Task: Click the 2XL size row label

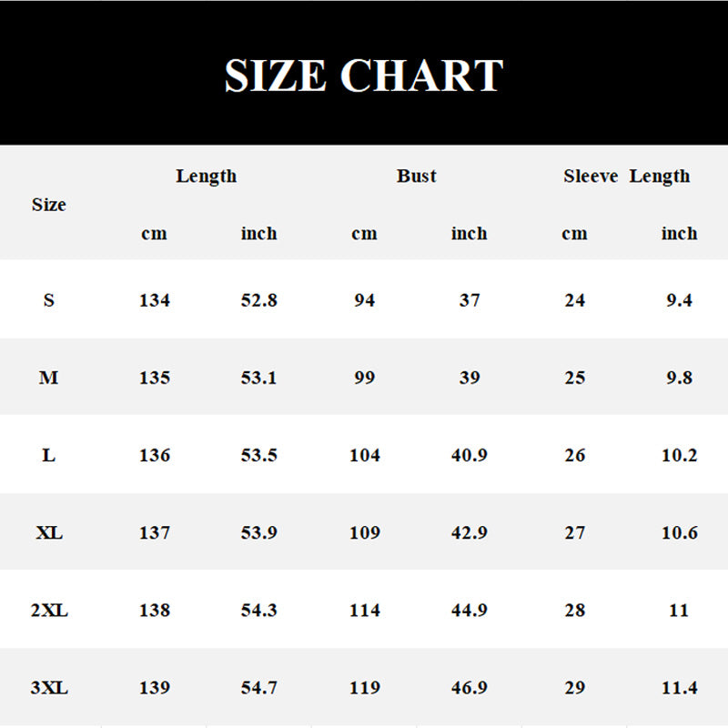Action: coord(49,611)
